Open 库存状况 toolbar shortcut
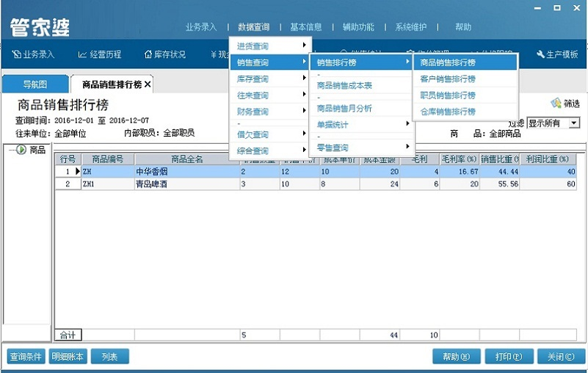This screenshot has width=588, height=373. click(148, 55)
